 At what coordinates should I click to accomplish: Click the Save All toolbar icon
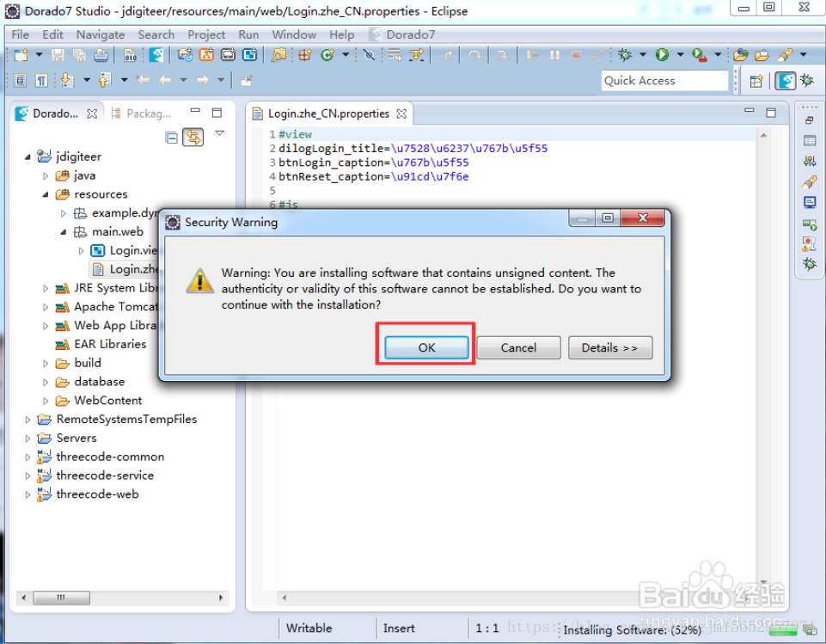click(x=79, y=55)
